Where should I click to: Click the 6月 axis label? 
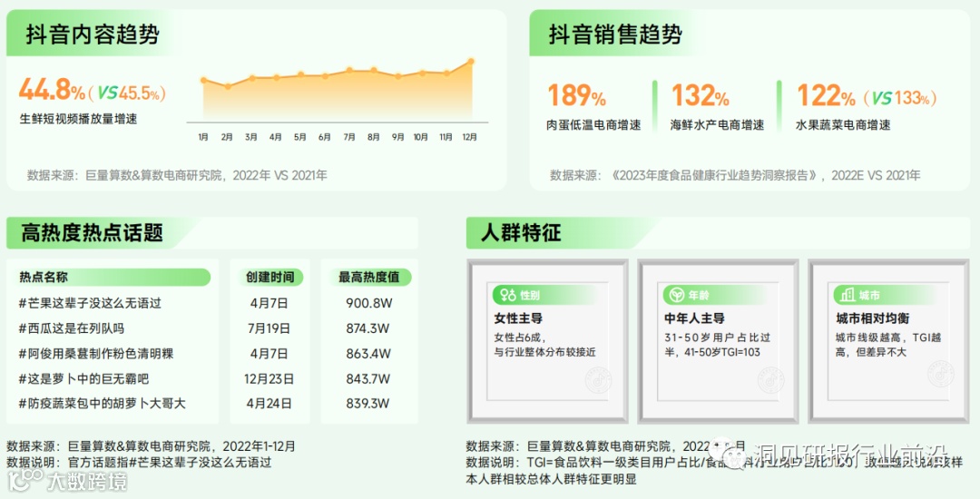pyautogui.click(x=324, y=137)
